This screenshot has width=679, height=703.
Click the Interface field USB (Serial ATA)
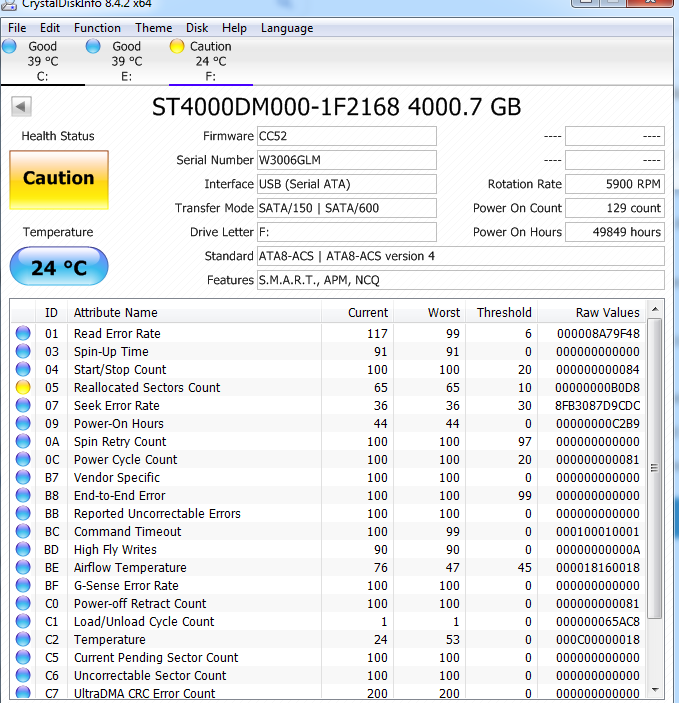click(x=346, y=184)
